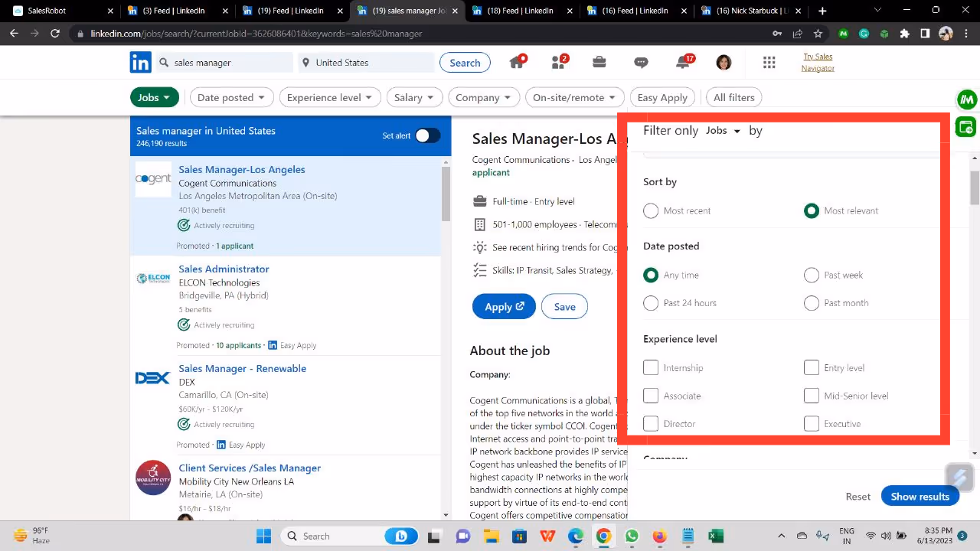980x551 pixels.
Task: Open the Jobs filter dropdown pill
Action: click(155, 97)
